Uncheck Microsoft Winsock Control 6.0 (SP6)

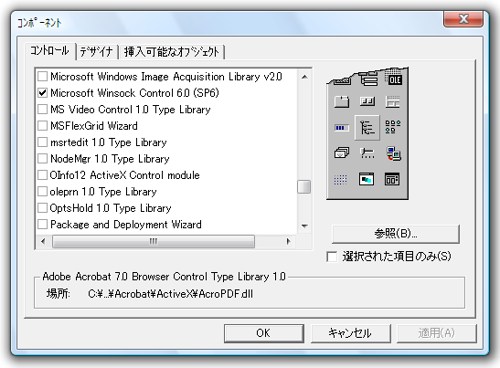tap(43, 93)
